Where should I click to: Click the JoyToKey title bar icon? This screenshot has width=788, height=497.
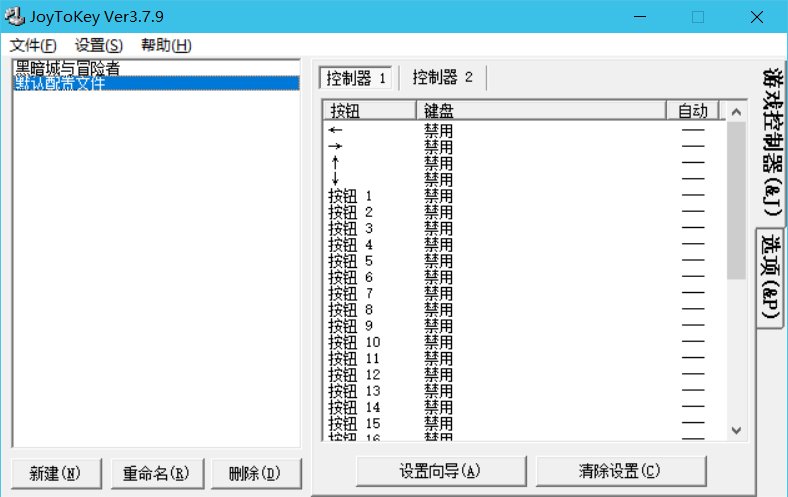click(14, 17)
